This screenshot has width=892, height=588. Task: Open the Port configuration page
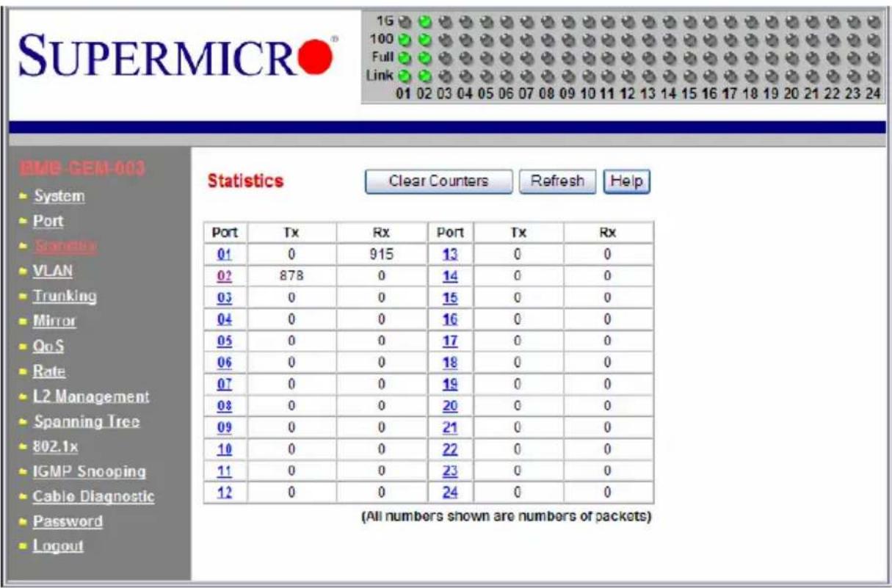tap(48, 221)
